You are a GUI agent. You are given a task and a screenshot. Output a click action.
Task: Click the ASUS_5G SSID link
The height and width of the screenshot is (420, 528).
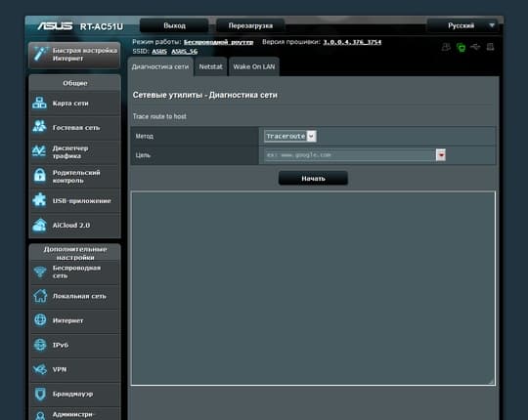coord(185,52)
